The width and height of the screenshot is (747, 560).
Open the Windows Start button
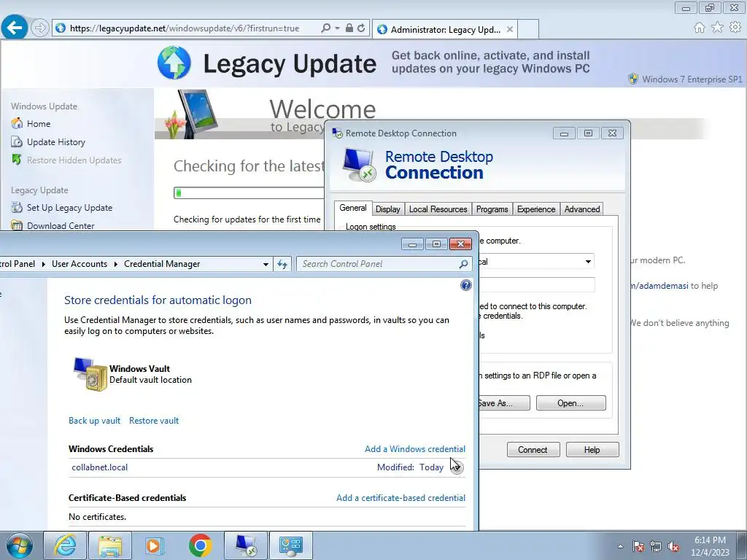point(20,545)
